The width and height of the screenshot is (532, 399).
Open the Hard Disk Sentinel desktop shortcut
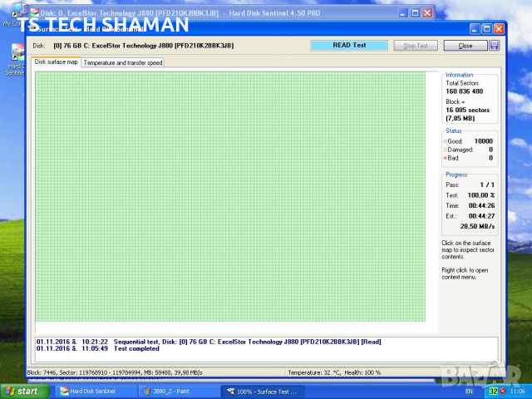[16, 58]
